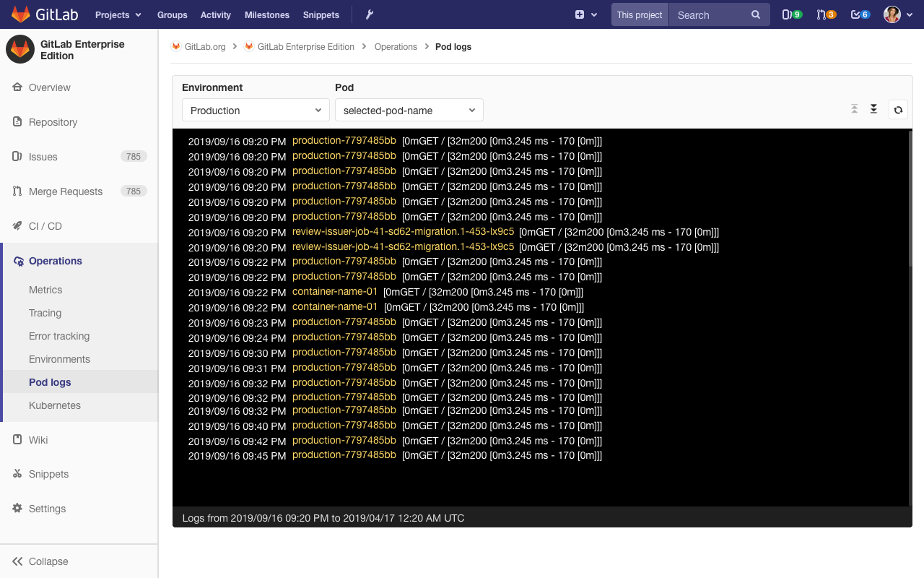Open the Pod dropdown showing selected-pod-name
924x578 pixels.
(x=409, y=110)
